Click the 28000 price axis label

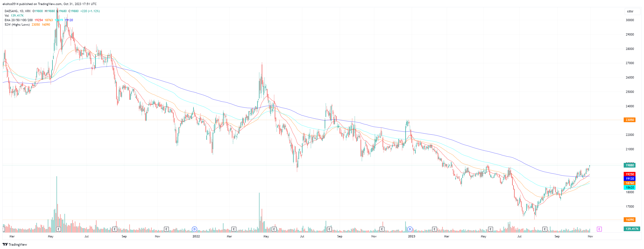629,49
